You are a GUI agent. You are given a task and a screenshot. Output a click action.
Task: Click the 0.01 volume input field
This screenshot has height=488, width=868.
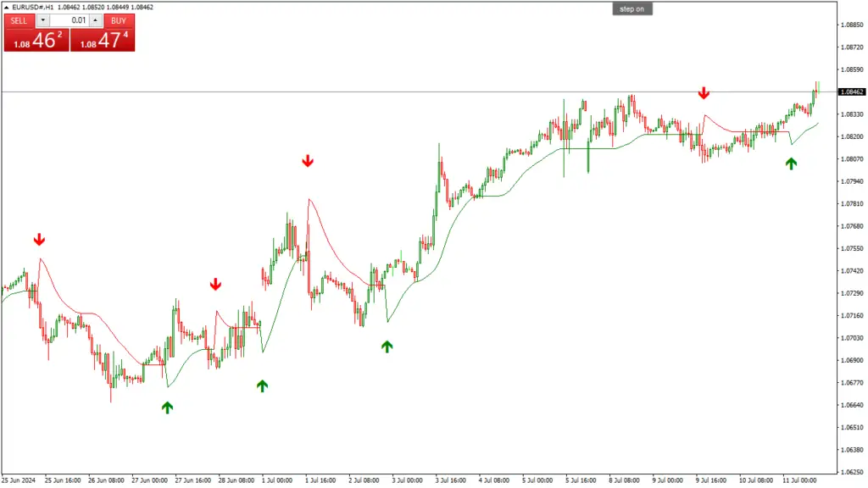click(x=70, y=20)
